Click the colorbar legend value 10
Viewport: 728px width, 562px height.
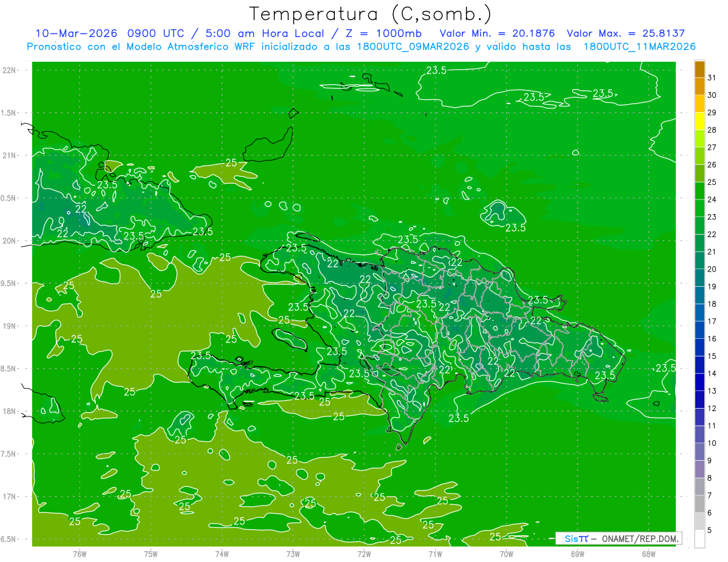pos(712,443)
